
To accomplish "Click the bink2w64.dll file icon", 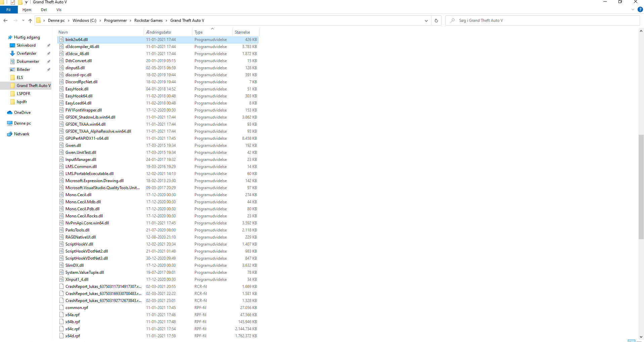I will [x=61, y=40].
